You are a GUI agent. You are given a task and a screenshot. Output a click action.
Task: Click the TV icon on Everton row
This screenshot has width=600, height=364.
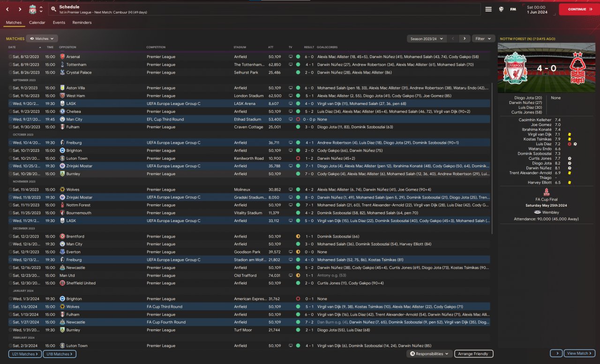[291, 252]
